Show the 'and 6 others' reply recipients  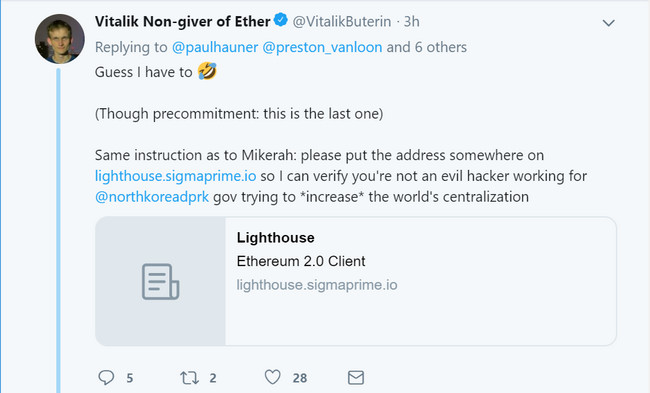[x=427, y=47]
